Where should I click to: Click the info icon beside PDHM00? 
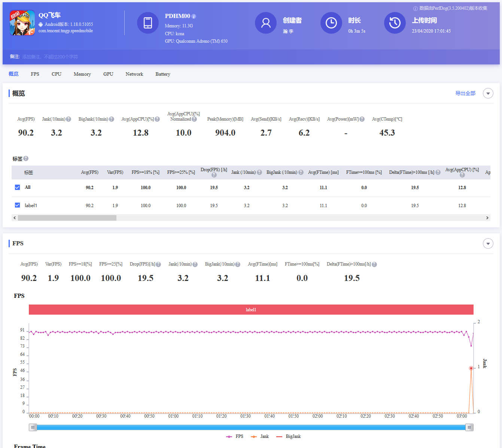point(194,16)
